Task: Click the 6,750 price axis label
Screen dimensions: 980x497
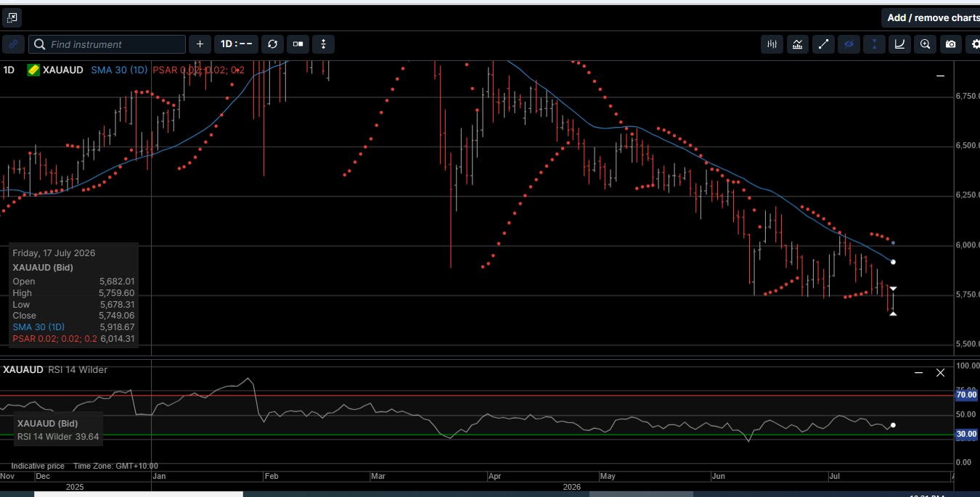Action: (967, 96)
